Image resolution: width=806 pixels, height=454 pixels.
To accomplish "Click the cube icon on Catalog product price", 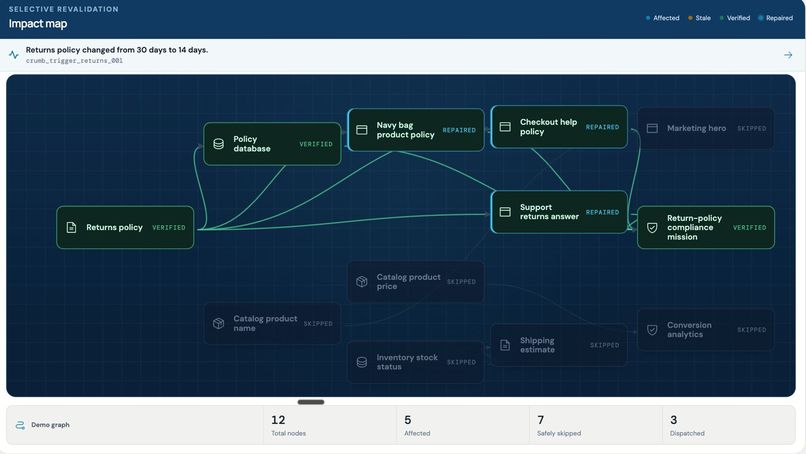I will pyautogui.click(x=362, y=281).
